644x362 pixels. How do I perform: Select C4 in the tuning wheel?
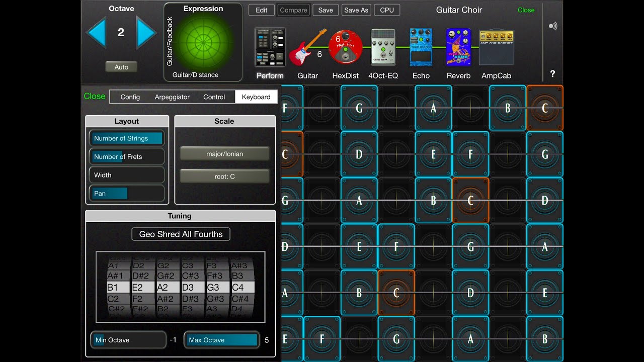point(242,288)
